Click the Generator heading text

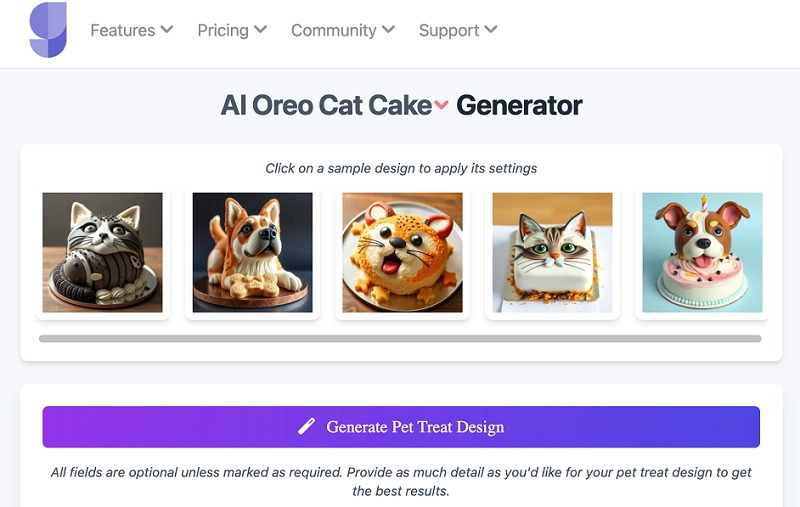pos(519,105)
